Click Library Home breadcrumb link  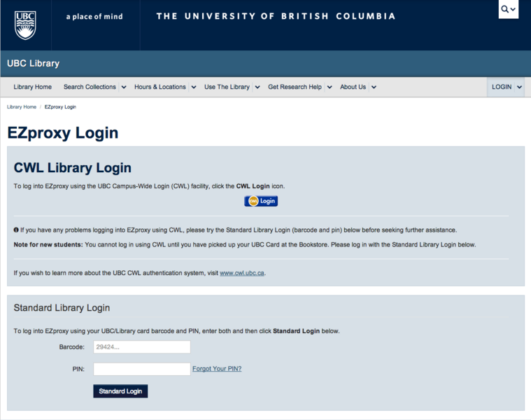click(x=22, y=107)
